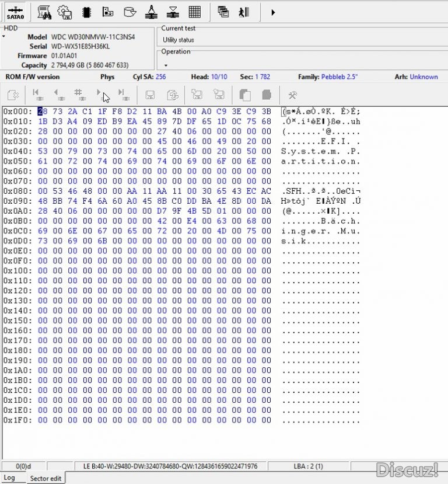Click hex byte C1 in row 0x000

(x=87, y=112)
